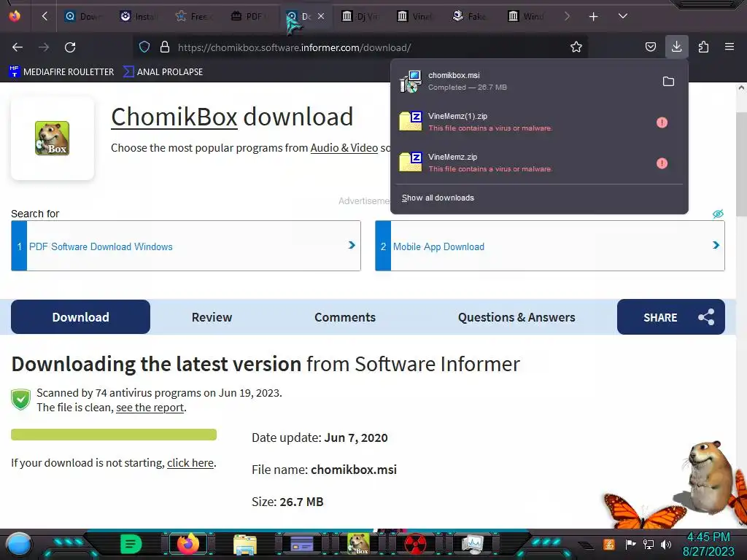The image size is (747, 560).
Task: Open File Explorer from the taskbar
Action: pos(245,545)
